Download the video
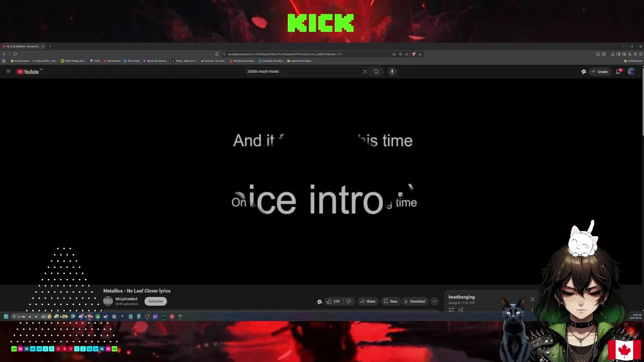 [415, 301]
